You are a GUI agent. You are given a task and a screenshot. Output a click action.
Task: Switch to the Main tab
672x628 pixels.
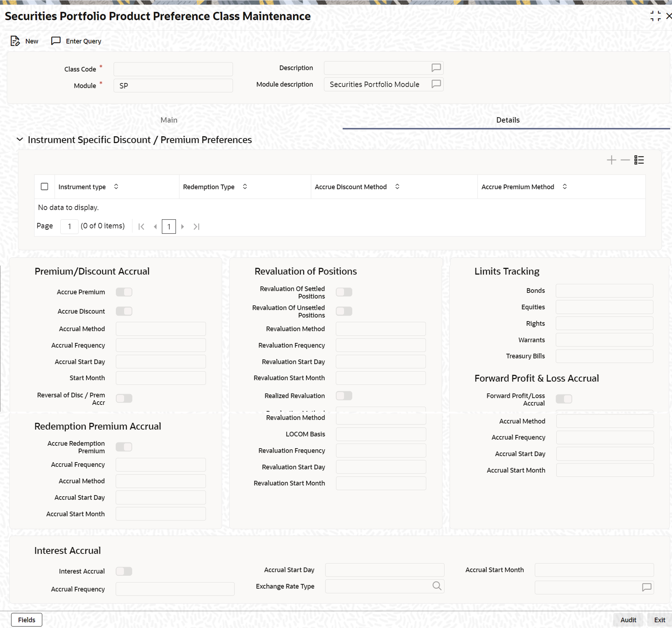coord(169,120)
